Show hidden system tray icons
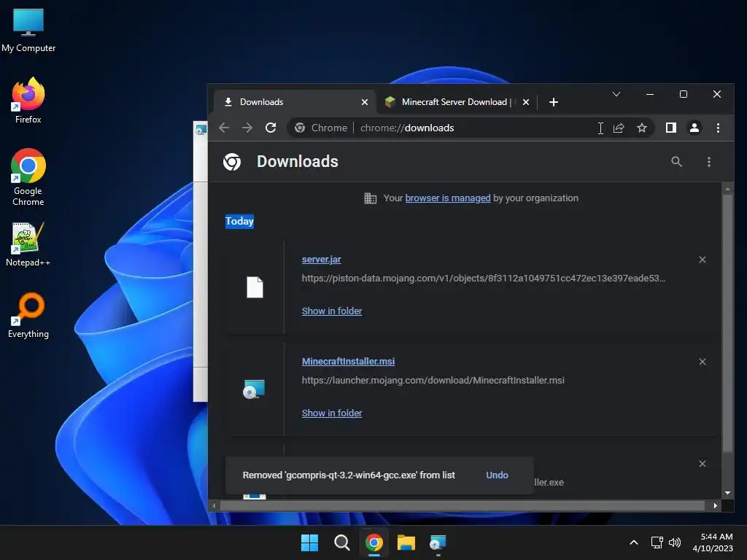The height and width of the screenshot is (560, 747). pos(634,542)
